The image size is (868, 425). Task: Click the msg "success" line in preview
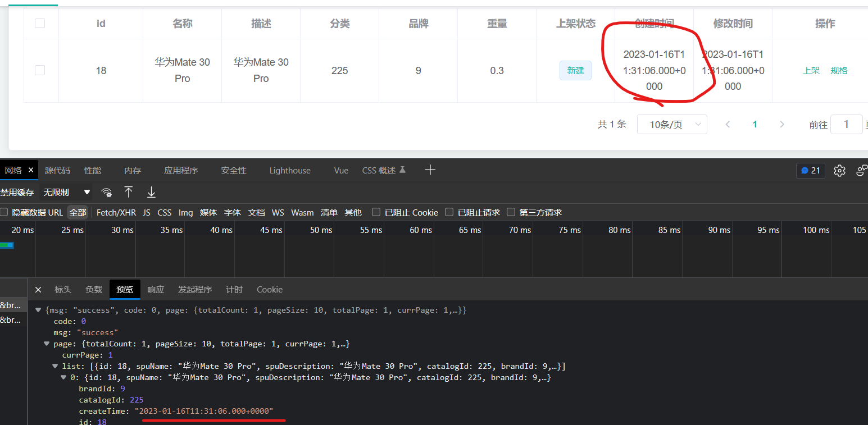(86, 332)
